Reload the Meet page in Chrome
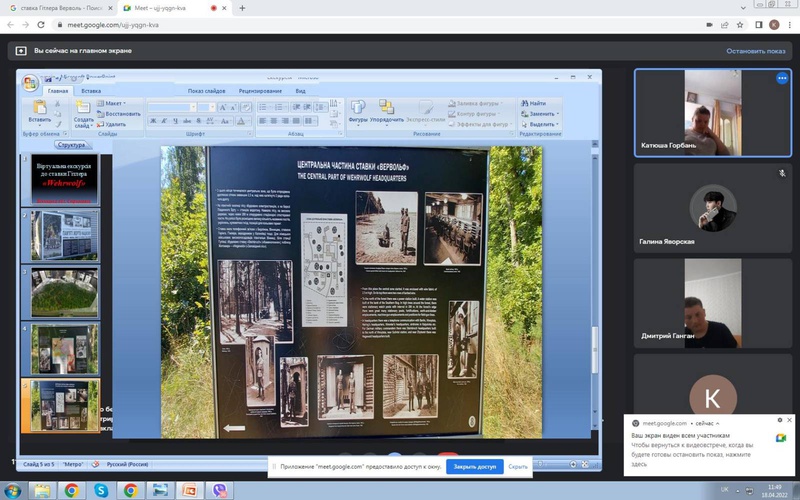 pos(41,24)
